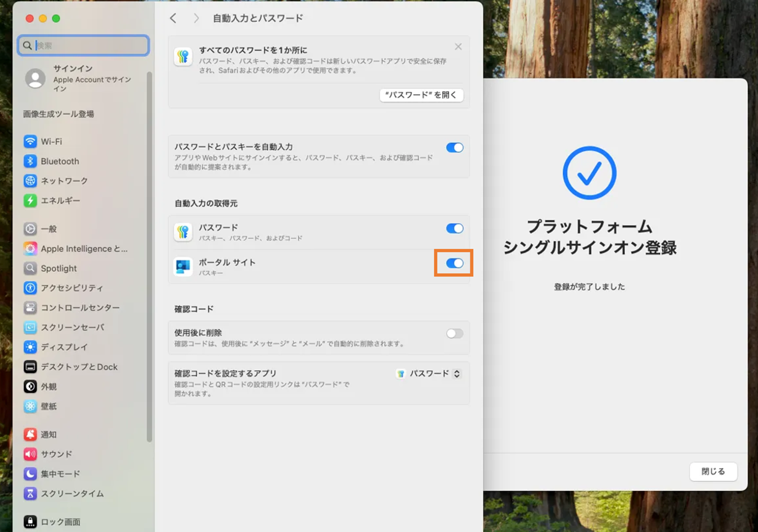The height and width of the screenshot is (532, 758).
Task: Select the Bluetooth icon in sidebar
Action: [x=30, y=161]
